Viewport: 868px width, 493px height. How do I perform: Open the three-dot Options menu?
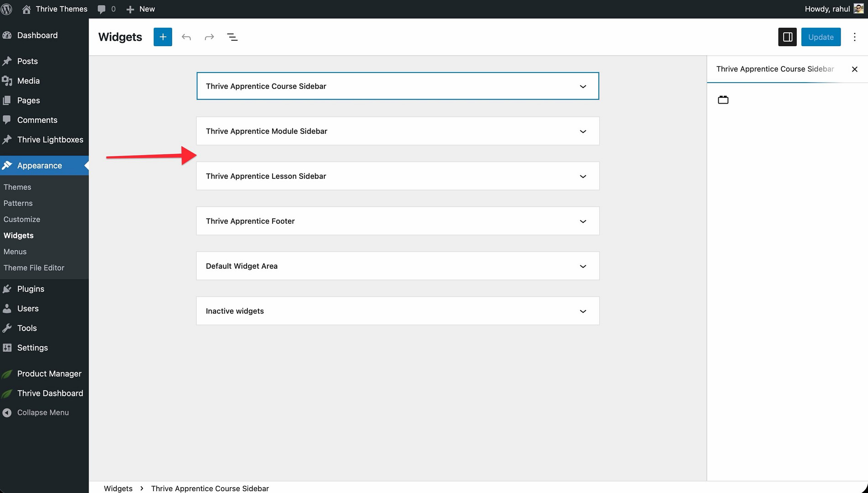coord(854,37)
